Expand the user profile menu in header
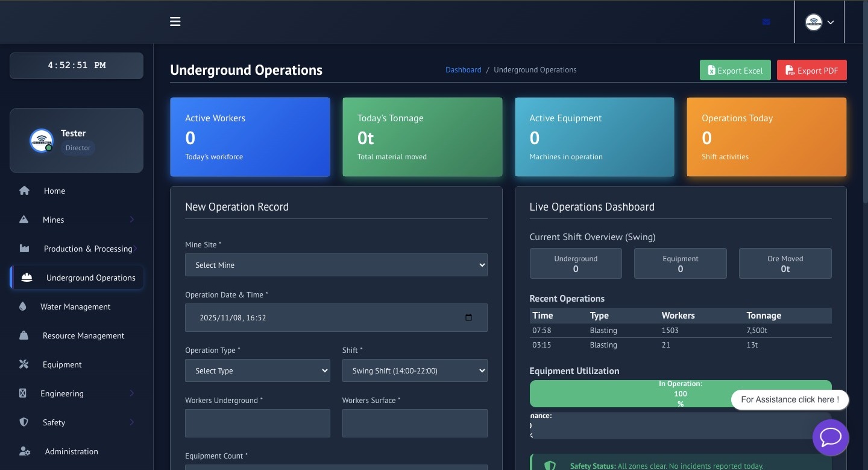Screen dimensions: 868x470 click(x=819, y=22)
